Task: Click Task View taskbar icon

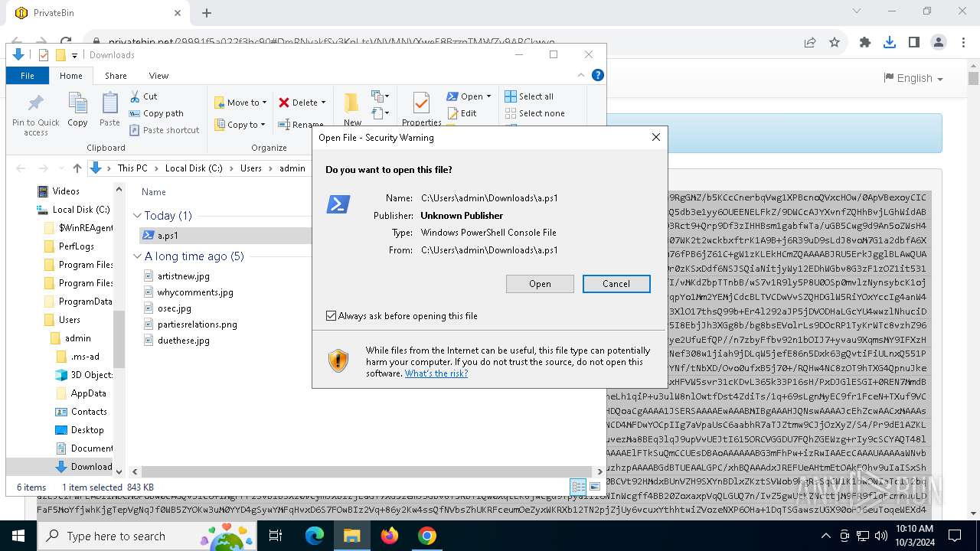Action: pos(276,536)
